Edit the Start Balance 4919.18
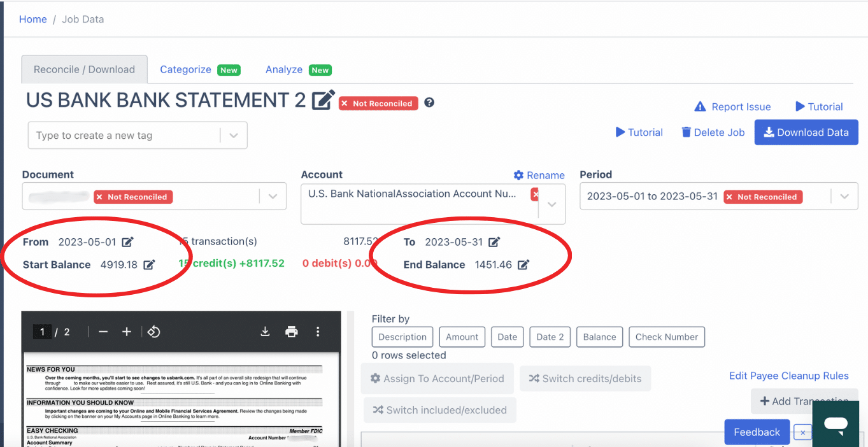Image resolution: width=868 pixels, height=447 pixels. (x=149, y=265)
